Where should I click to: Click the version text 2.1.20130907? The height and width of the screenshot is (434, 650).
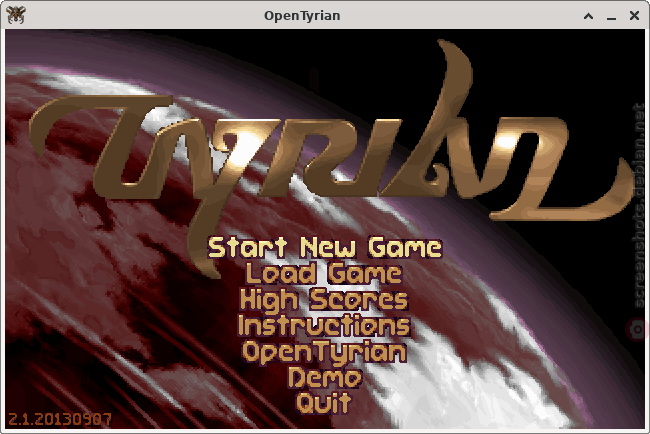point(60,419)
